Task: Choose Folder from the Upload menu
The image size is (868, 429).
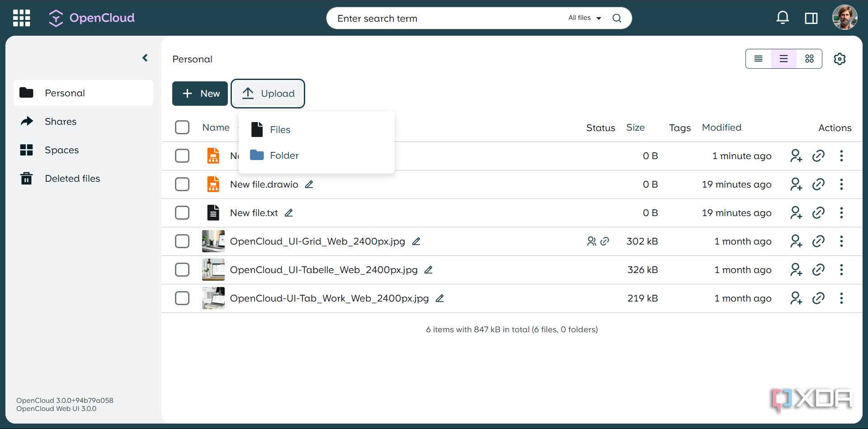Action: 316,156
